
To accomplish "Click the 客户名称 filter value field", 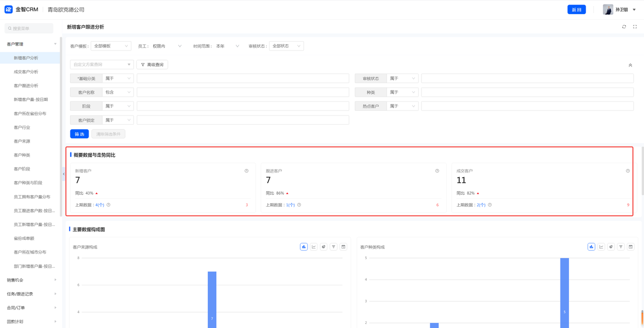I will point(243,93).
